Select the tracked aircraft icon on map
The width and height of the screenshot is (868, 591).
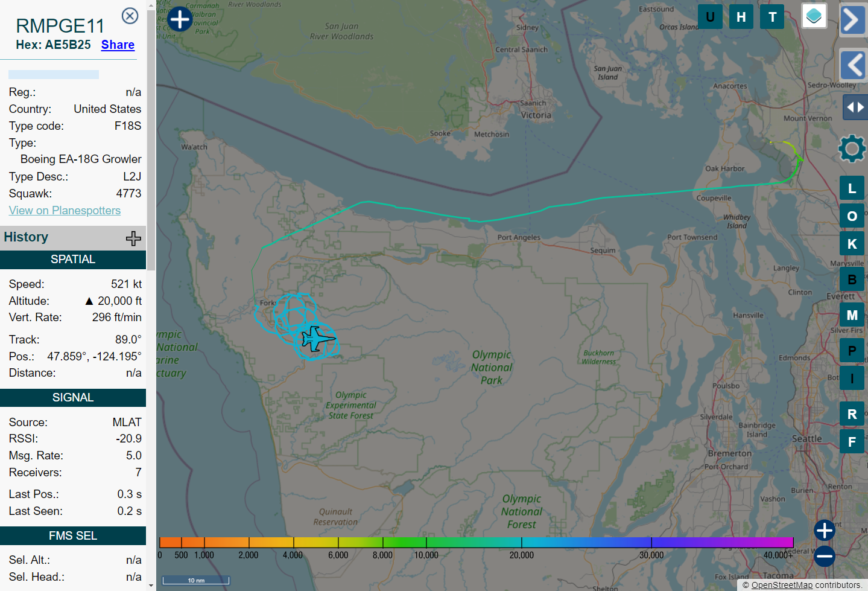[317, 339]
